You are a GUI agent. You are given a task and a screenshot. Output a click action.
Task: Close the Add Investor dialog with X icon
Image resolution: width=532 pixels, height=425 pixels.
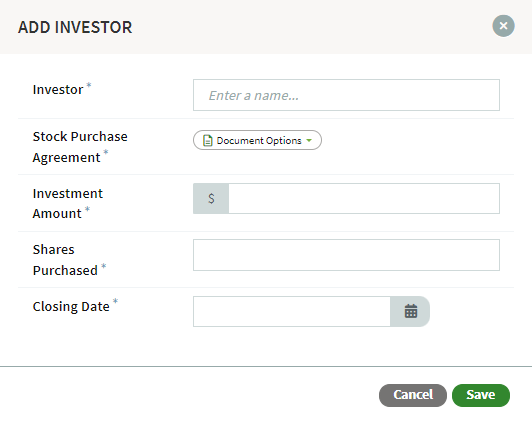point(503,26)
